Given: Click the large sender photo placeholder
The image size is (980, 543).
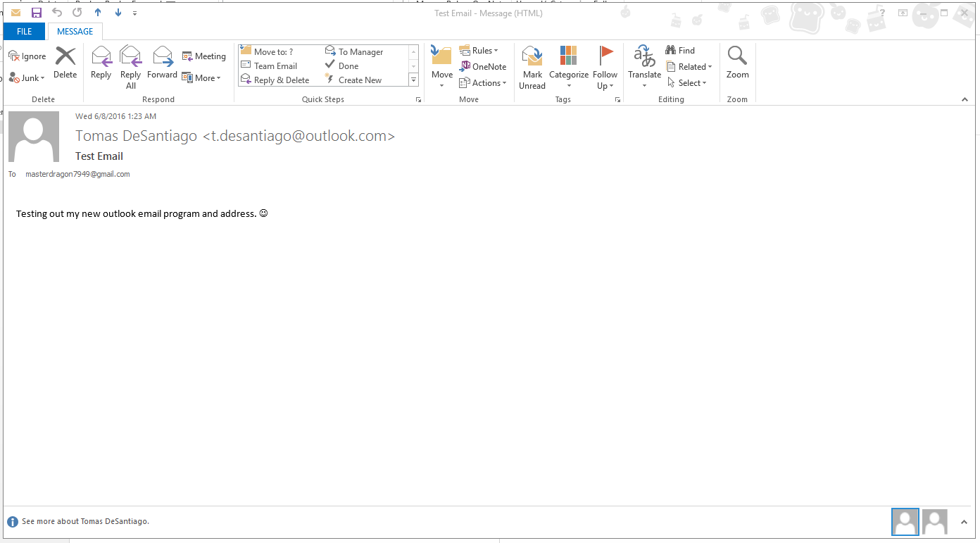Looking at the screenshot, I should pos(34,137).
